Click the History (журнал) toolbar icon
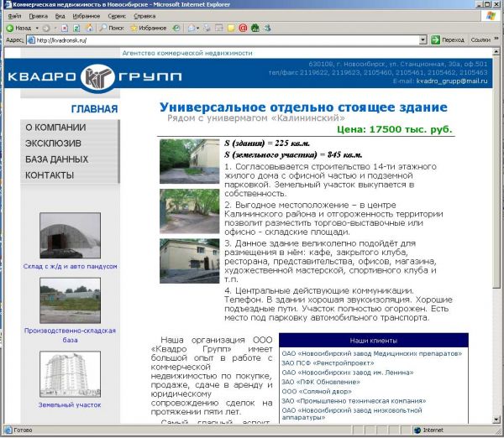504x438 pixels. coord(176,29)
